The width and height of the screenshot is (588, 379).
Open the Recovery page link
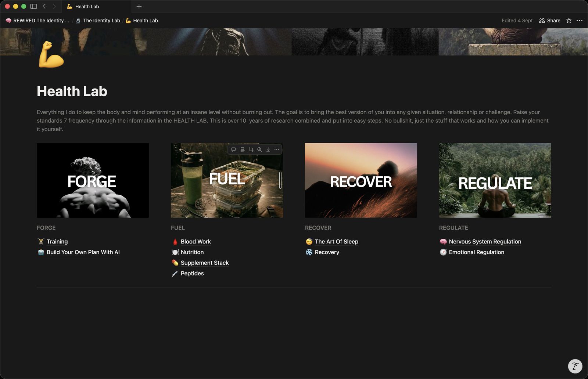point(322,252)
